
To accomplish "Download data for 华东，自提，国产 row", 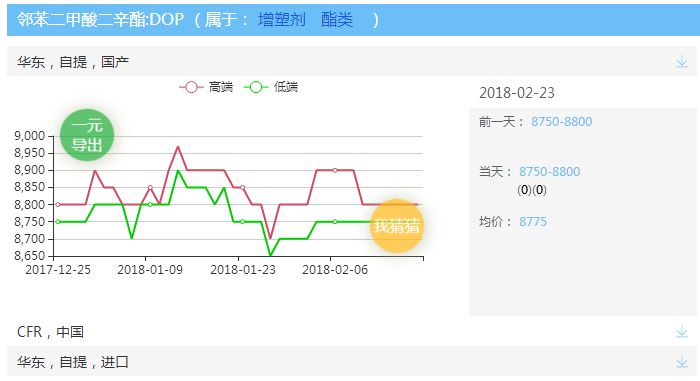I will tap(682, 62).
